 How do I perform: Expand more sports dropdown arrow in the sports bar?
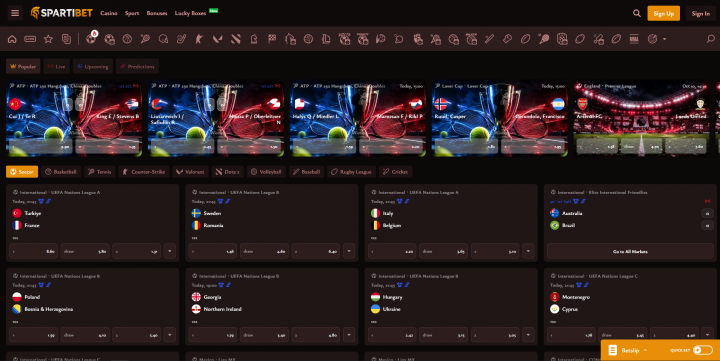tap(664, 39)
